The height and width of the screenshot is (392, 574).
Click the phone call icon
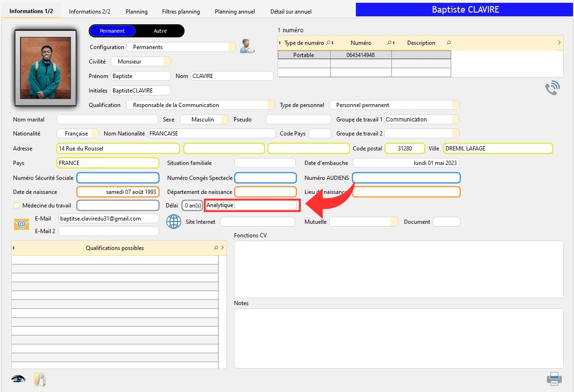coord(552,88)
